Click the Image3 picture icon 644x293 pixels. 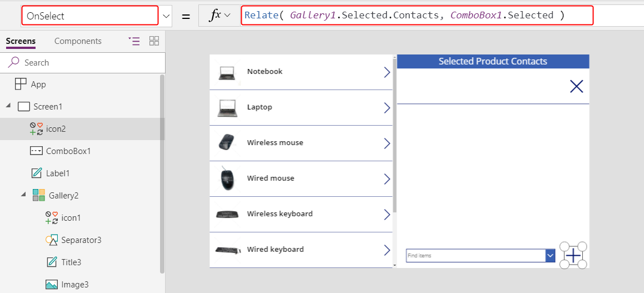coord(51,284)
